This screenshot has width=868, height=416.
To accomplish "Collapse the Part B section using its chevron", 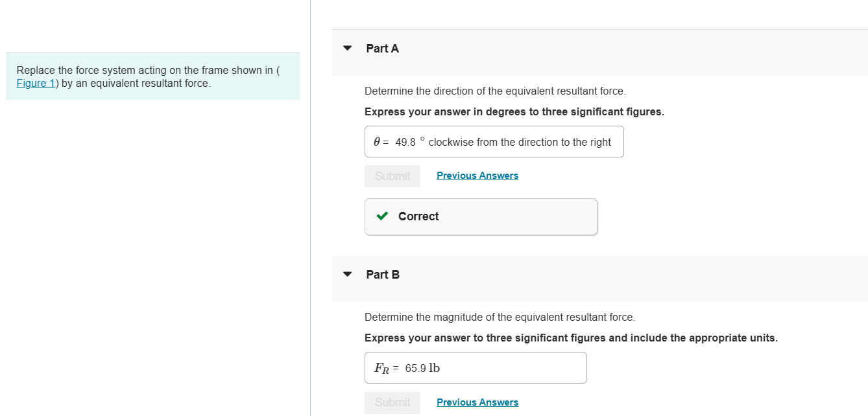I will point(347,274).
